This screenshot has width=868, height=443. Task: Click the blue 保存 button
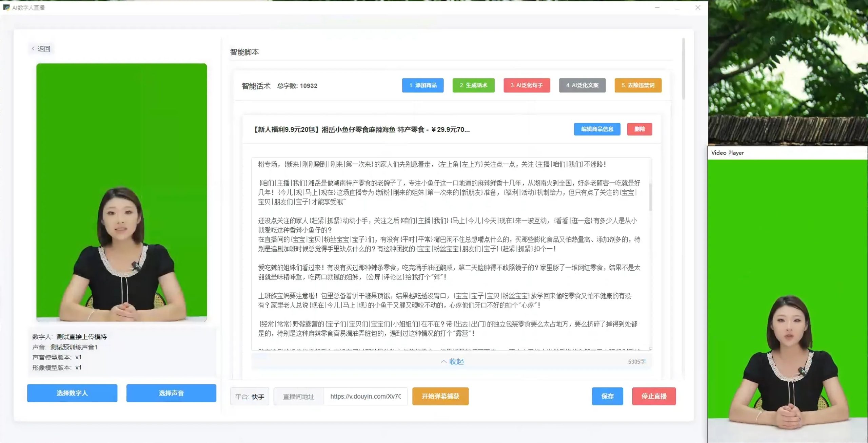click(x=607, y=396)
